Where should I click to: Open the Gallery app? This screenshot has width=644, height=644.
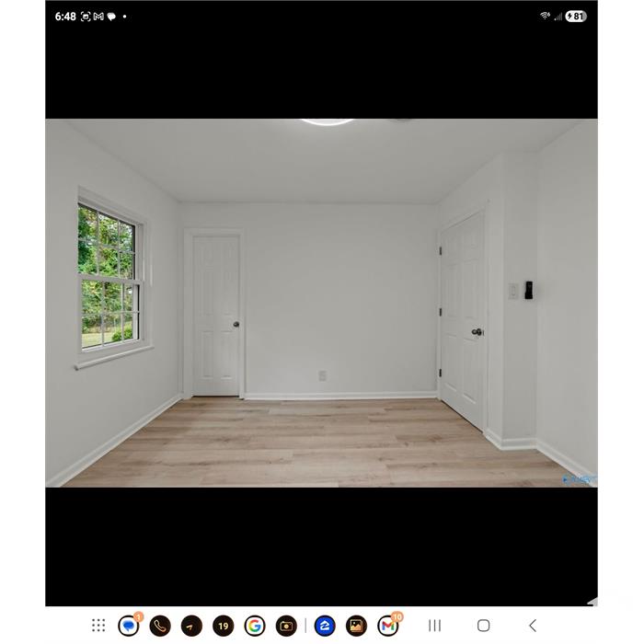pyautogui.click(x=356, y=626)
